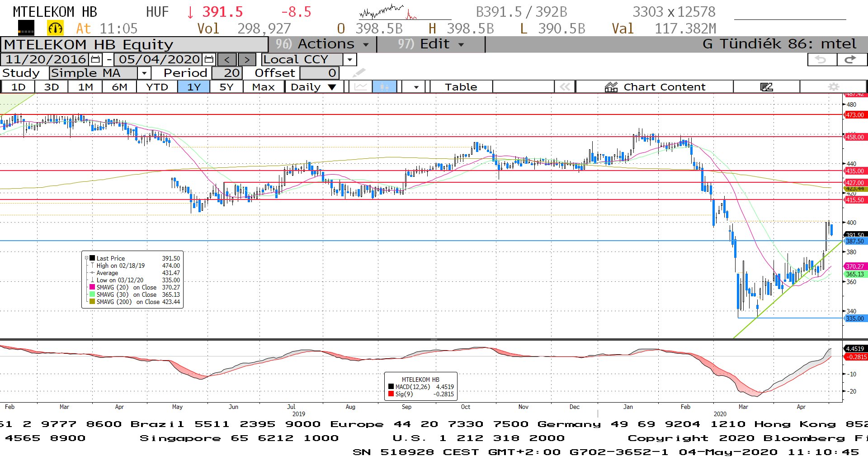Open the Daily periodicity dropdown
Viewport: 868px width, 470px height.
click(314, 86)
